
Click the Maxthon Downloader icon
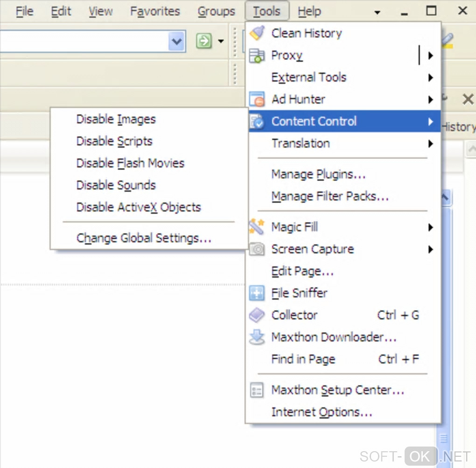point(257,337)
